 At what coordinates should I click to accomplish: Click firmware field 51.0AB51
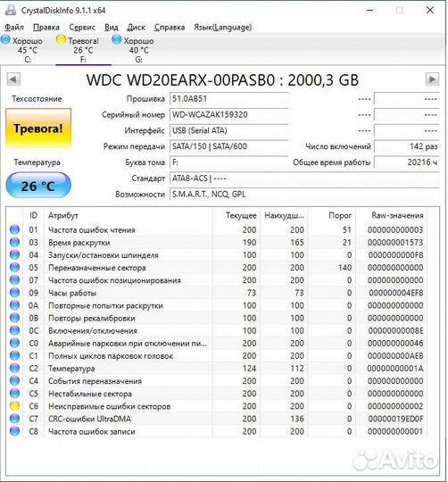point(229,99)
